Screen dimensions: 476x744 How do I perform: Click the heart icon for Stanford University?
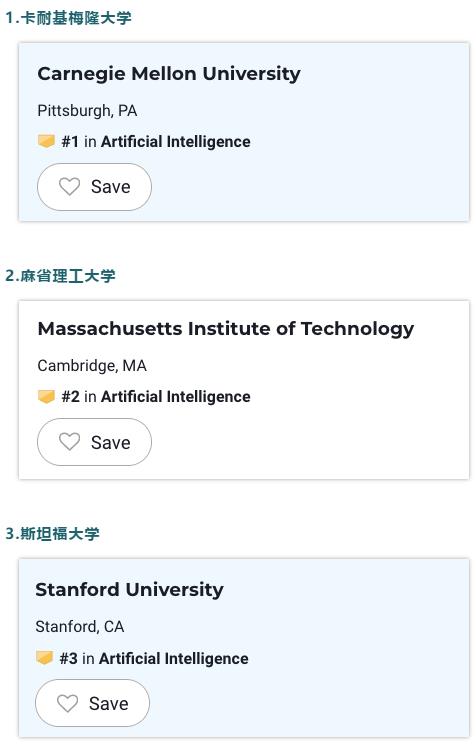(67, 703)
